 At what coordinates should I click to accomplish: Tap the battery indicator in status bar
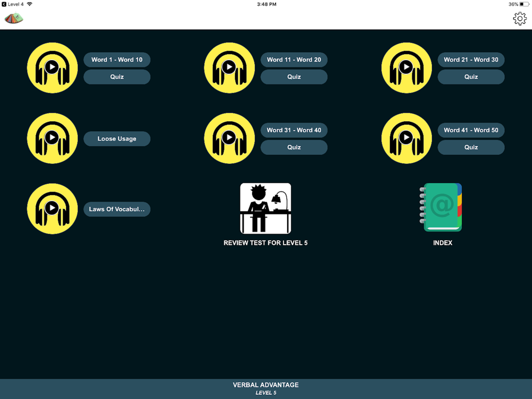click(x=524, y=4)
